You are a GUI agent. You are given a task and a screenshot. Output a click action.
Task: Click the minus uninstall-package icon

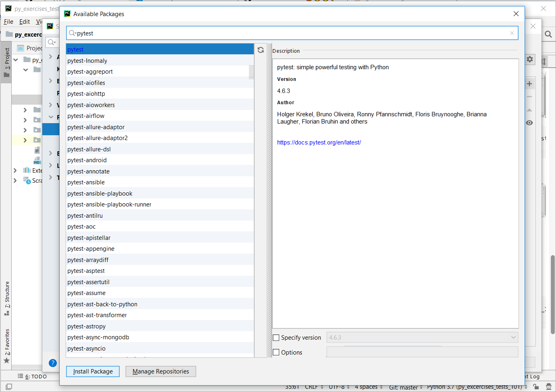pos(529,97)
